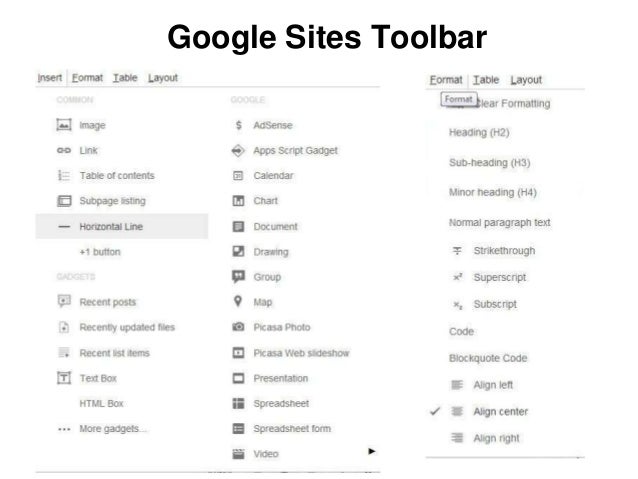The width and height of the screenshot is (638, 479).
Task: Click the Text Box icon
Action: [x=64, y=377]
